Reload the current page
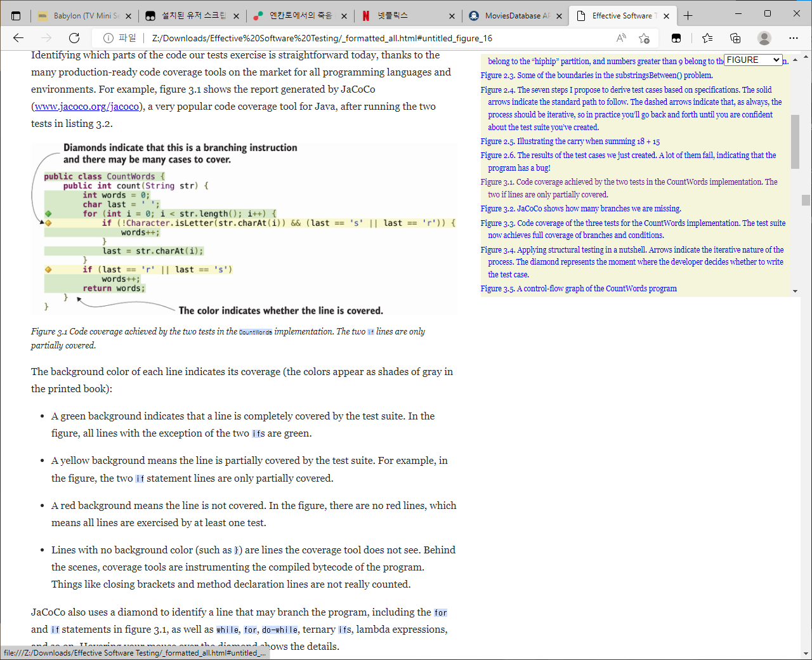Image resolution: width=812 pixels, height=660 pixels. tap(74, 38)
